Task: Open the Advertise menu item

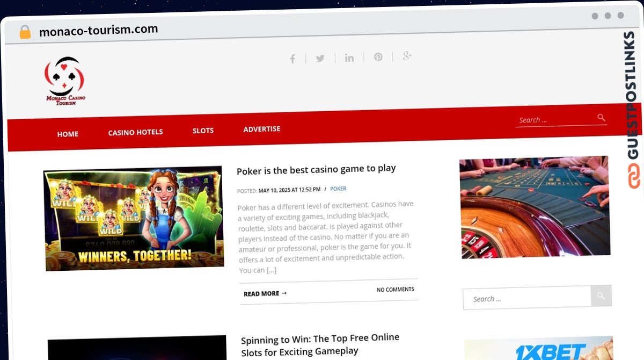Action: tap(262, 129)
